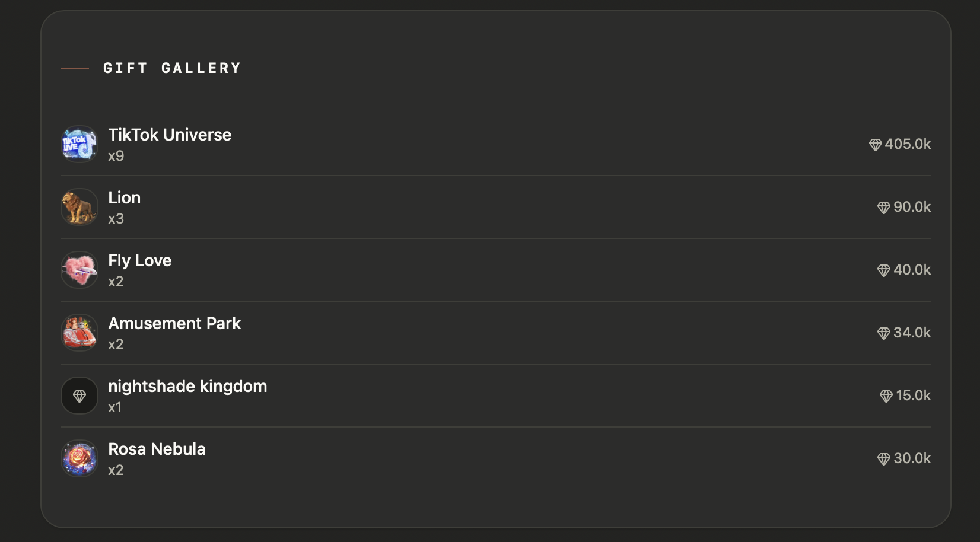
Task: Click the Rosa Nebula rose icon
Action: [79, 458]
